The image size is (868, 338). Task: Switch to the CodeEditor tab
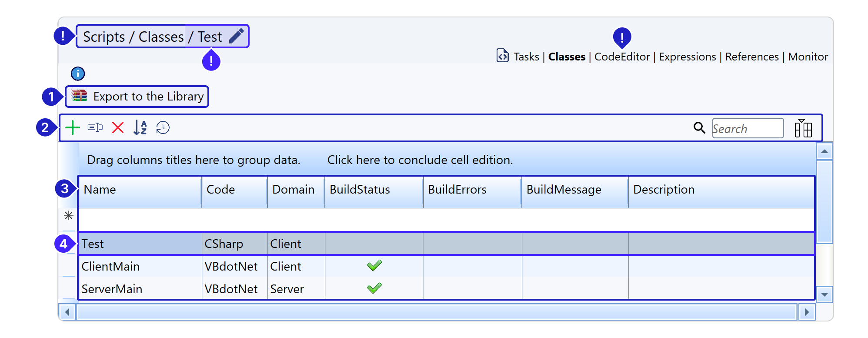[622, 57]
